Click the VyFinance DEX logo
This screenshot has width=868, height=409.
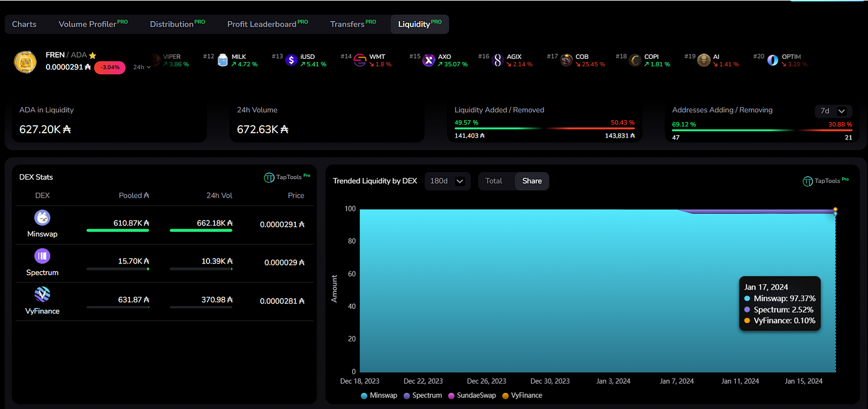42,294
